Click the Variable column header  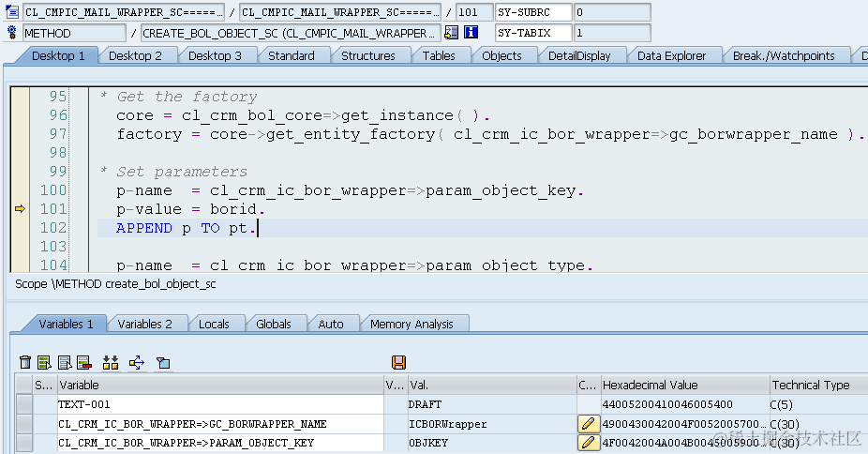point(220,385)
